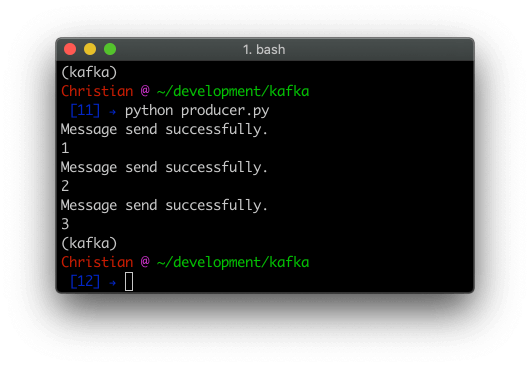Maximize the terminal with green button
The width and height of the screenshot is (530, 367).
tap(110, 49)
